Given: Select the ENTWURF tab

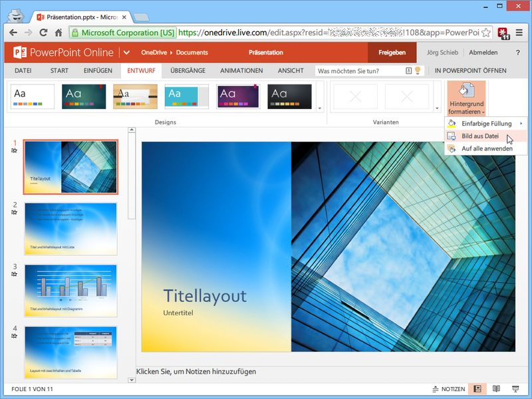Looking at the screenshot, I should [141, 70].
